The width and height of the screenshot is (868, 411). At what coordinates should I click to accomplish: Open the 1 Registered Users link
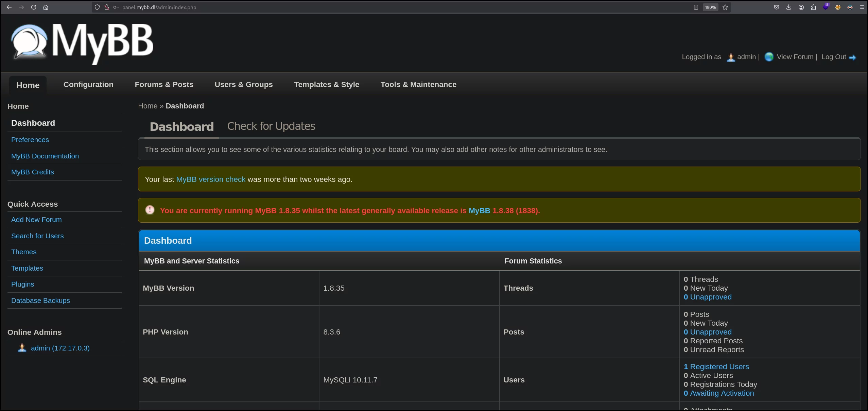click(x=716, y=366)
